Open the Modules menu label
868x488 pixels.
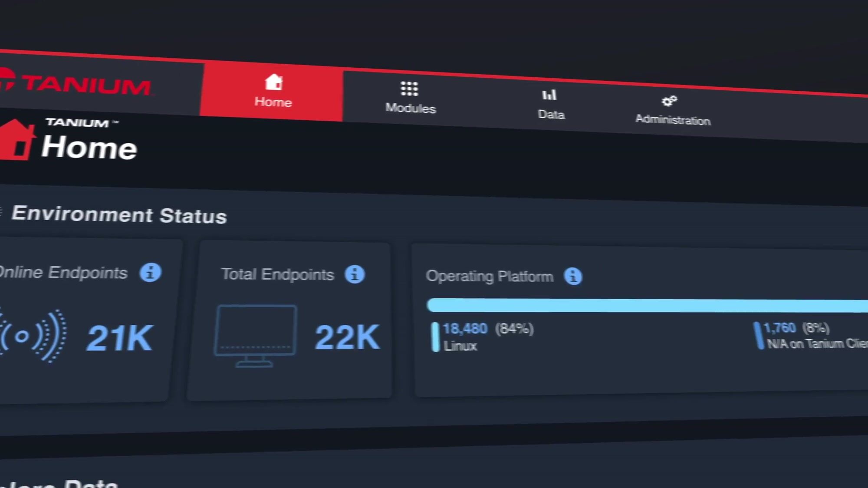coord(411,108)
